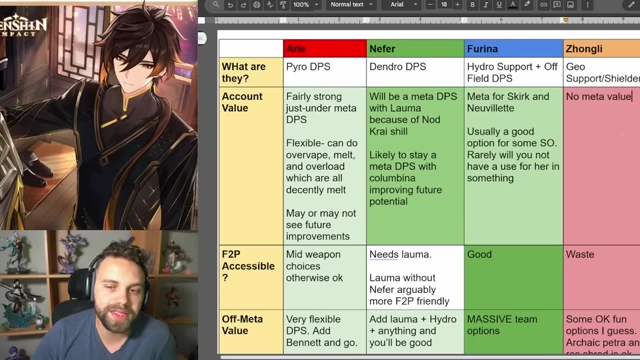Click the 'Waste' cell under Zhongli
Screen dimensions: 640x360
tap(602, 277)
